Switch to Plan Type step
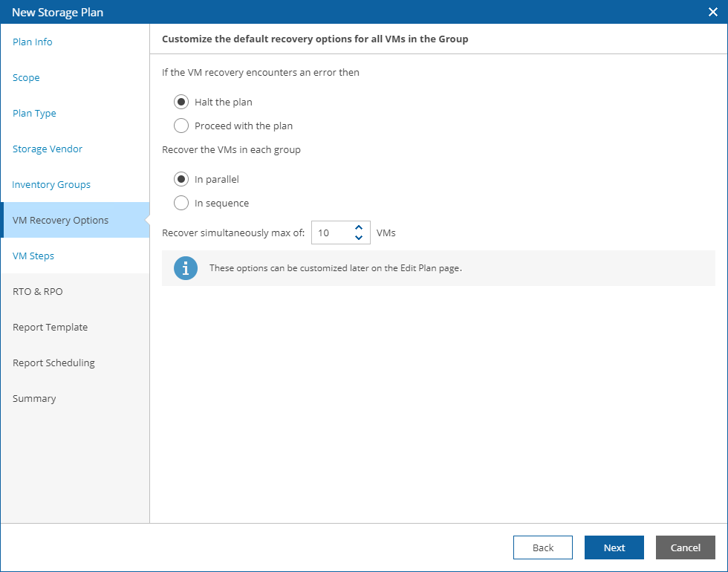 [x=34, y=114]
